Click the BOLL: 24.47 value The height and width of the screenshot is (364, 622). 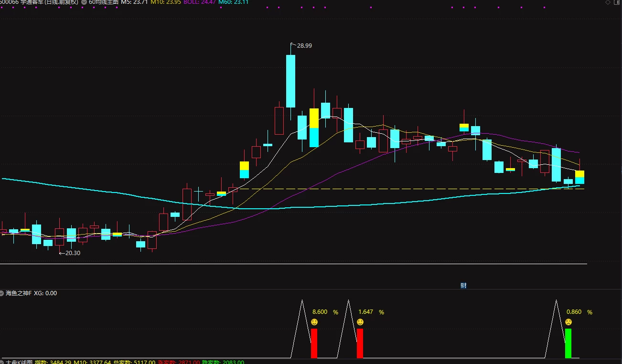pyautogui.click(x=200, y=2)
